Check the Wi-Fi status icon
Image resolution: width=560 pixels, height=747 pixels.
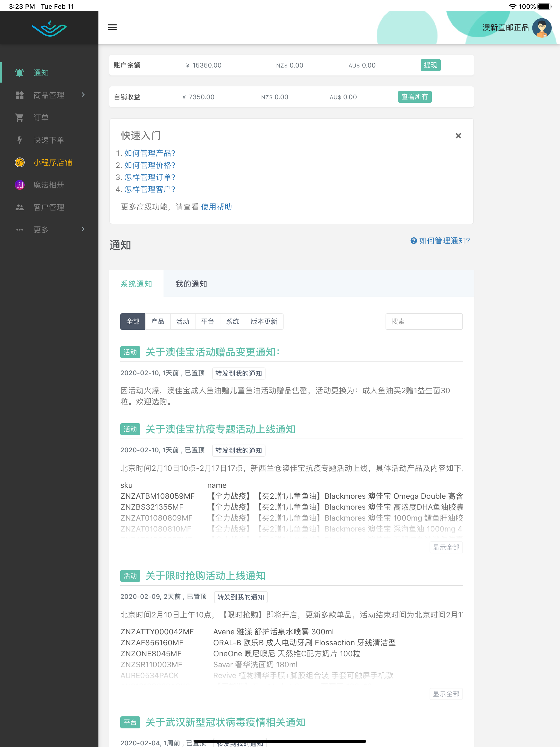512,6
